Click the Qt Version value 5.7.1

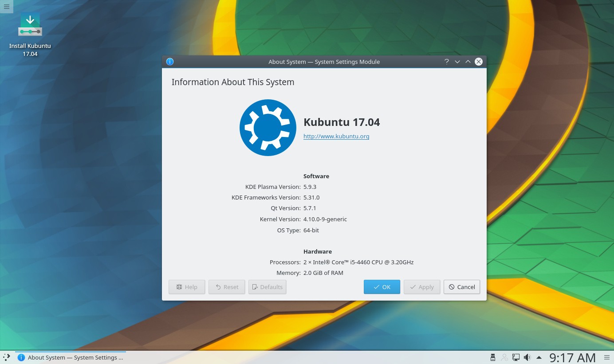tap(310, 208)
